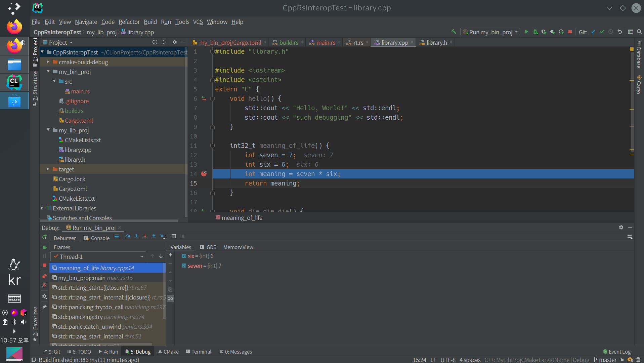
Task: Open Cargo.toml file in my_bin_proj
Action: coord(79,120)
